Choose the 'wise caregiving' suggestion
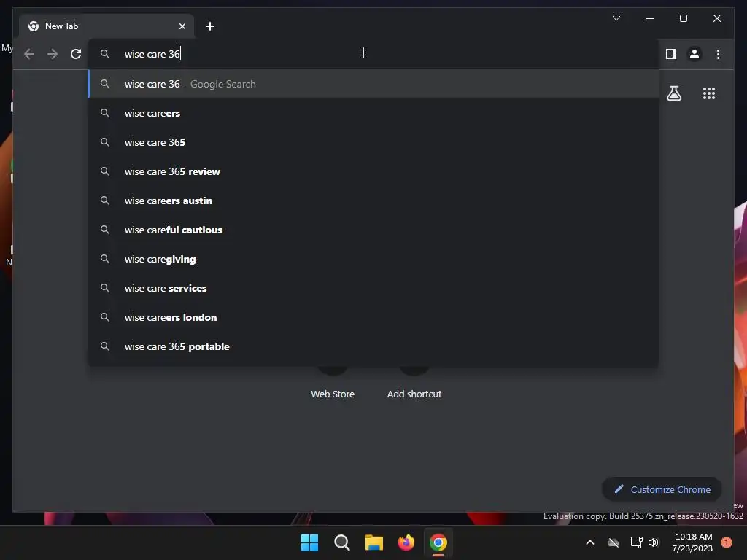Viewport: 747px width, 560px height. point(374,259)
